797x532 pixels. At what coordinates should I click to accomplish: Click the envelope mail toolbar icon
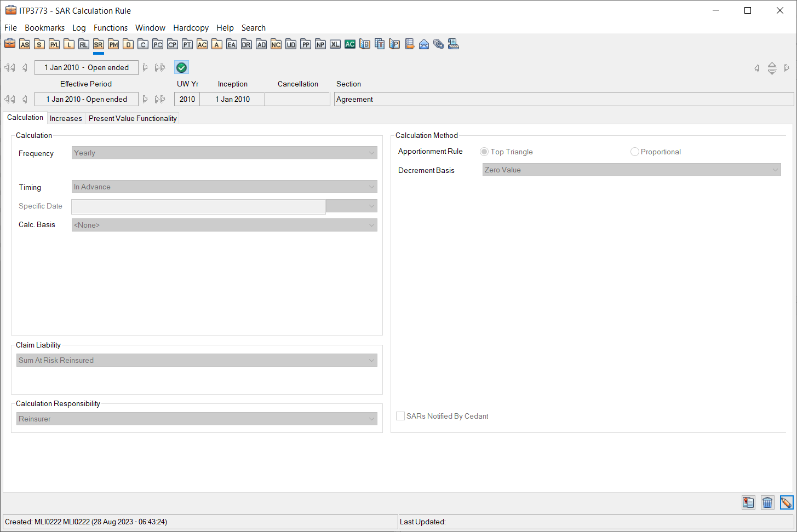click(x=424, y=44)
